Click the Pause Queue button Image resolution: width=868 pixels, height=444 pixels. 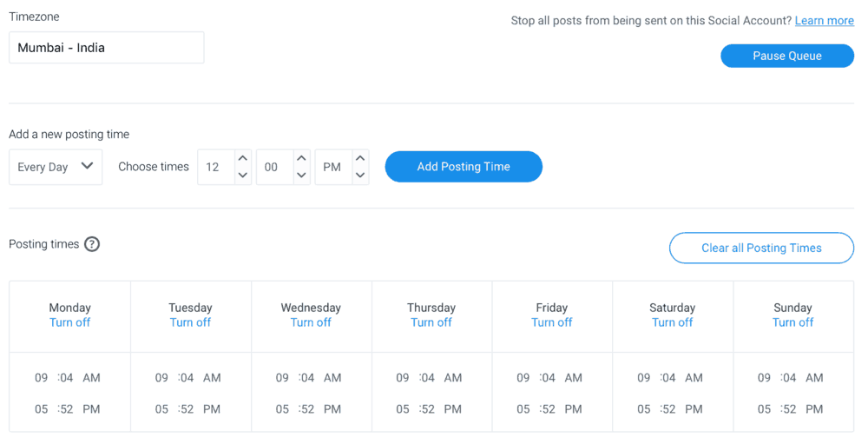pos(787,56)
